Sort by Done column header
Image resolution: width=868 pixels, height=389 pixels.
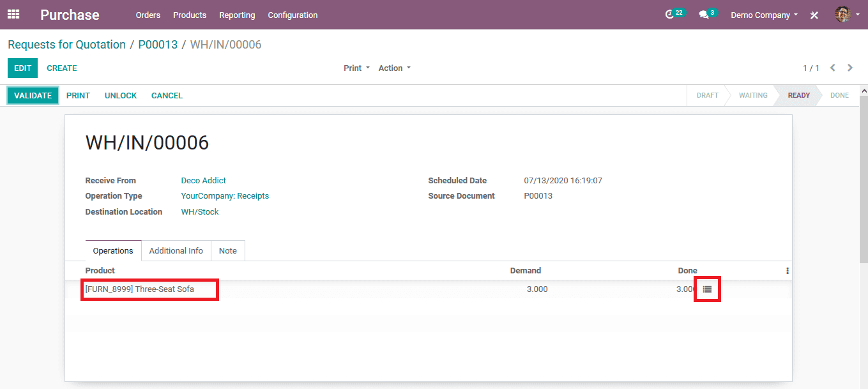[x=688, y=271]
